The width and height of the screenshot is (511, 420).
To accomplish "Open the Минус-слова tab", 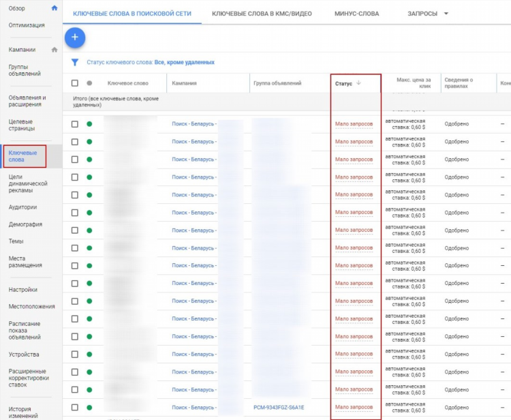I will 356,14.
